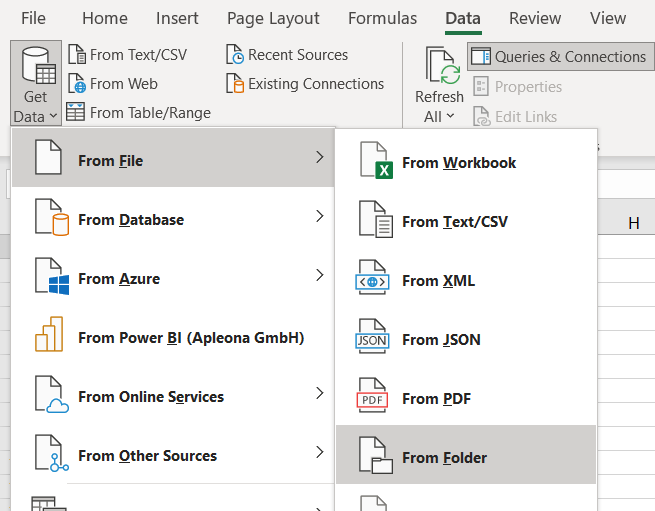Click the Recent Sources clock icon
The width and height of the screenshot is (655, 511).
(235, 55)
